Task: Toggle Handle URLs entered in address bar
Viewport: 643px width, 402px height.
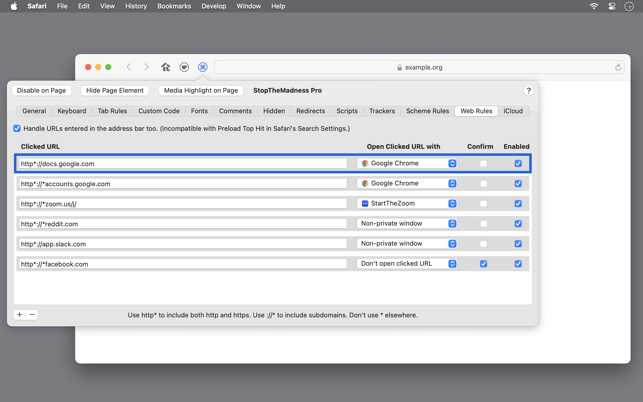Action: [17, 128]
